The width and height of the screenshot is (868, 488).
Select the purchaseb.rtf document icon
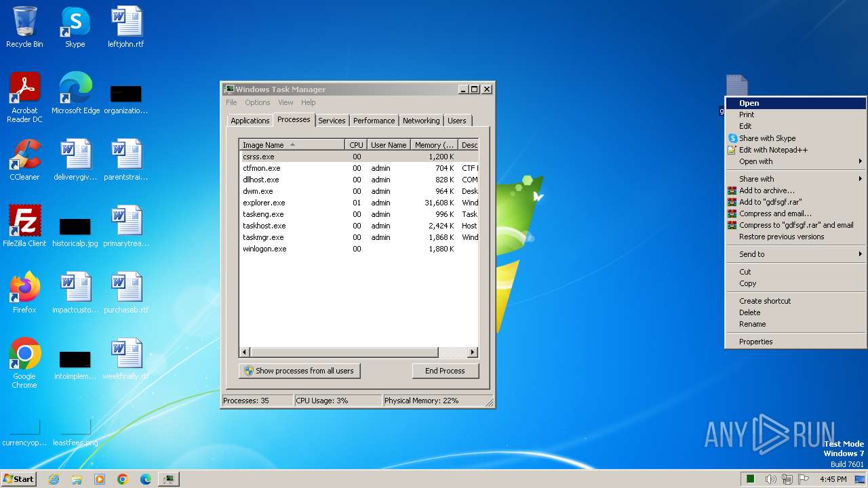pos(126,293)
